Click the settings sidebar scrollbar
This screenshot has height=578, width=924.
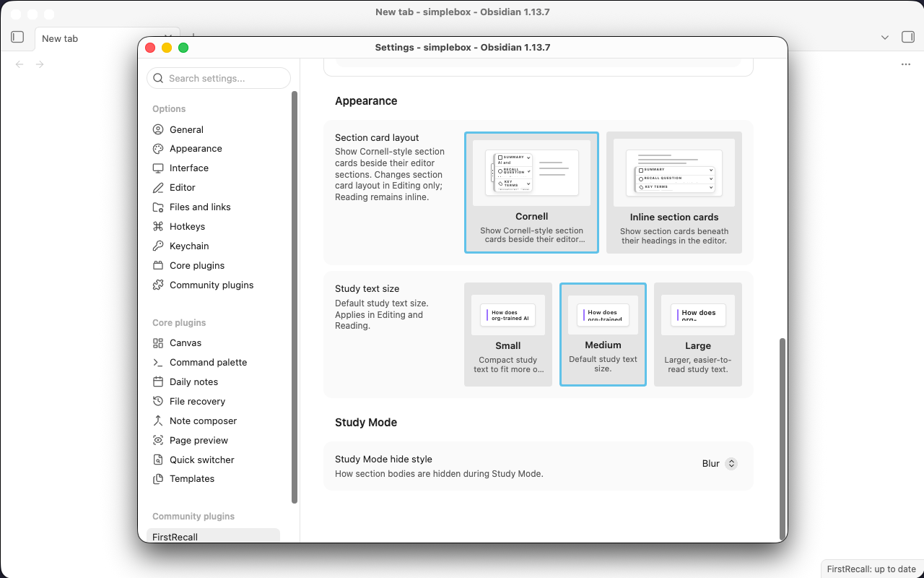point(294,297)
